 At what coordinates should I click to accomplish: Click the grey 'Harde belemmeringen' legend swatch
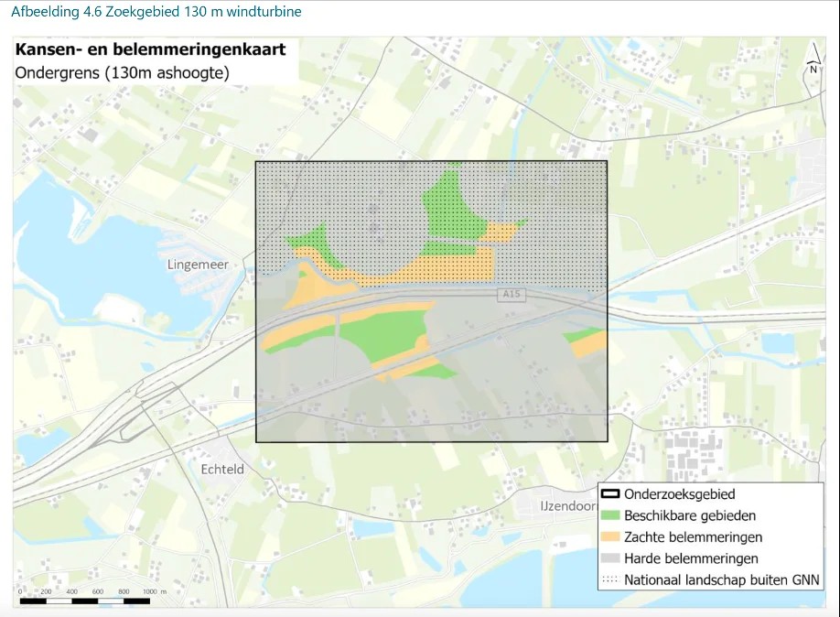point(610,558)
